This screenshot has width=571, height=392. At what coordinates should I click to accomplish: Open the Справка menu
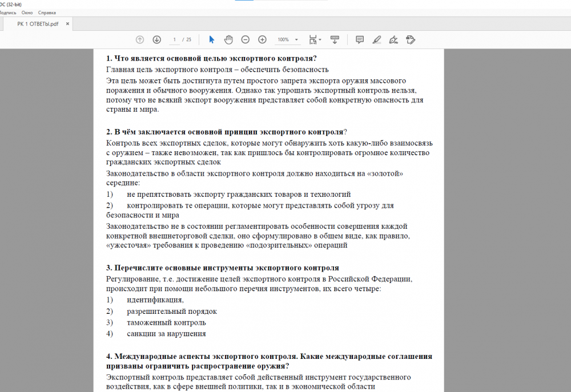tap(47, 12)
